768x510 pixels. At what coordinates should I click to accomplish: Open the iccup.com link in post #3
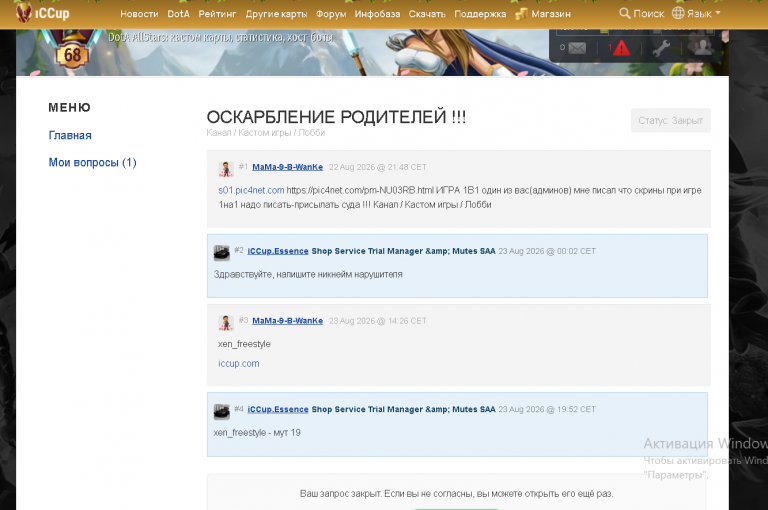239,364
